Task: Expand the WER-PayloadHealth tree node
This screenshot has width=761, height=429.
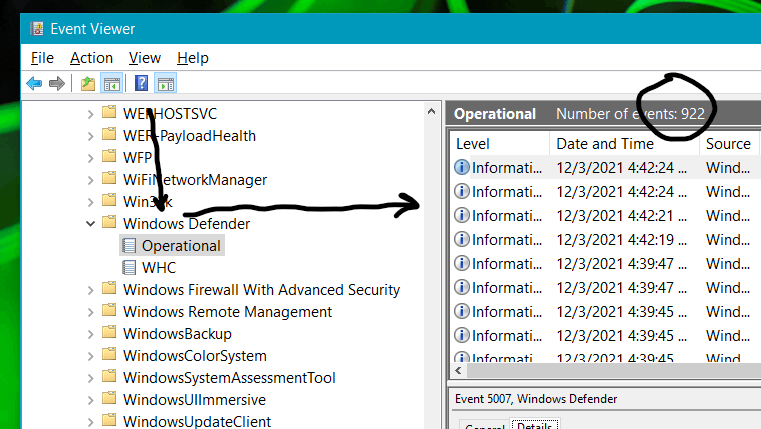Action: click(x=90, y=136)
